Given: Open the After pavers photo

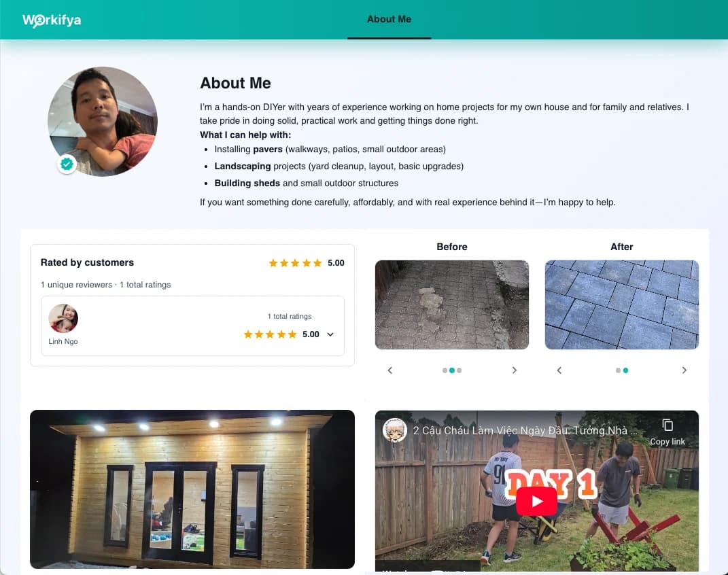Looking at the screenshot, I should pos(622,305).
